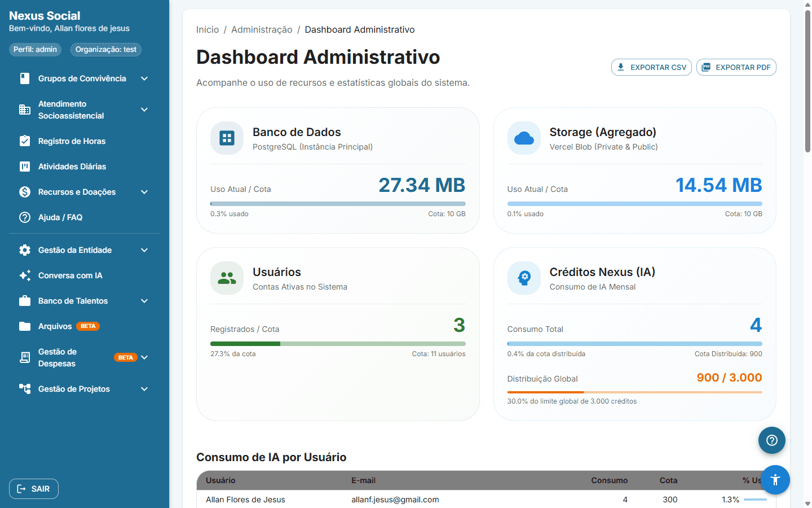Click the Perfil: admin chip
Screen dimensions: 812x508
tap(35, 50)
